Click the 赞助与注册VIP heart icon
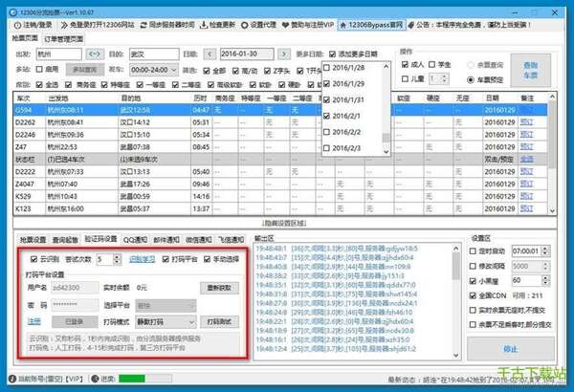This screenshot has width=574, height=392. [x=285, y=25]
